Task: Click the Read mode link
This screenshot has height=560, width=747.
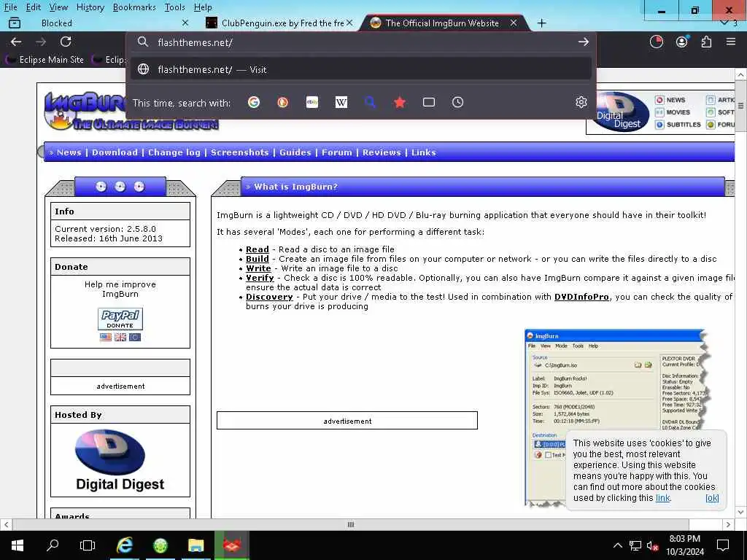Action: (x=258, y=249)
